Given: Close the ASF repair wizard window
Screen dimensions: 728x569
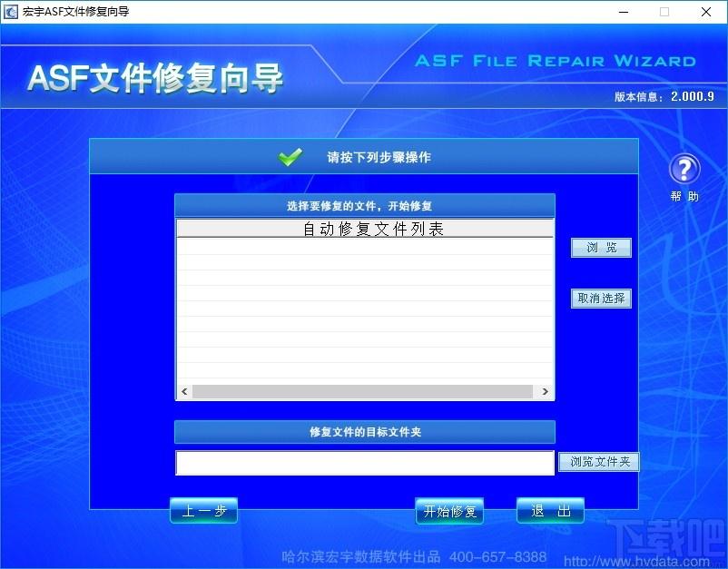Looking at the screenshot, I should pos(706,12).
